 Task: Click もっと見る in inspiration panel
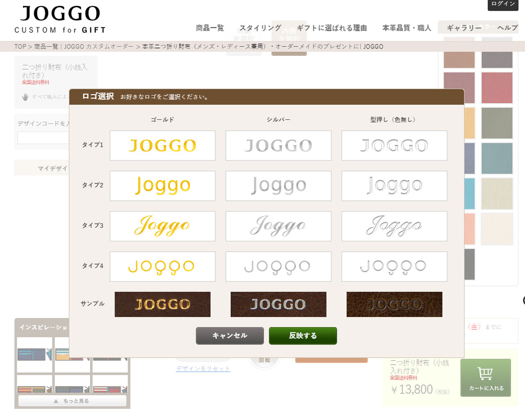(72, 401)
